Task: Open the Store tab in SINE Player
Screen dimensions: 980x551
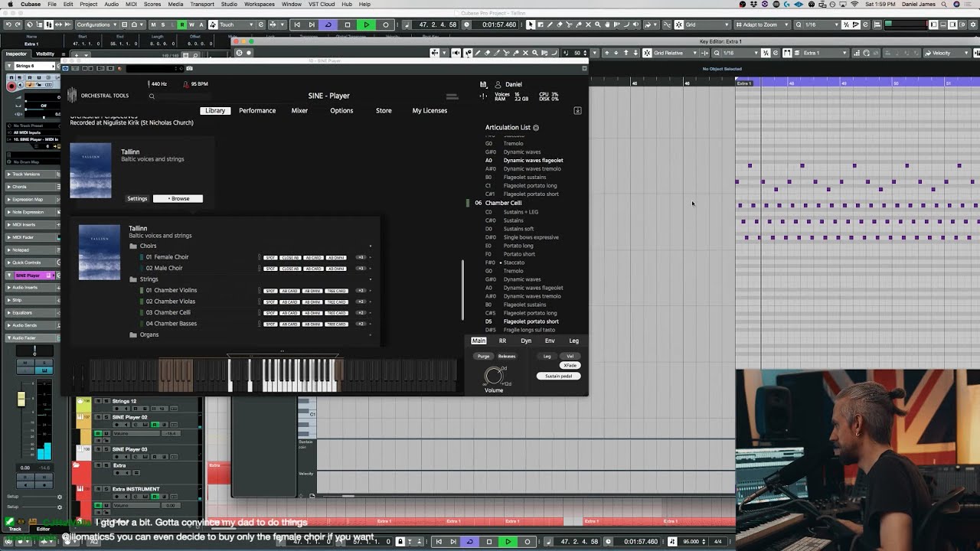Action: point(384,110)
